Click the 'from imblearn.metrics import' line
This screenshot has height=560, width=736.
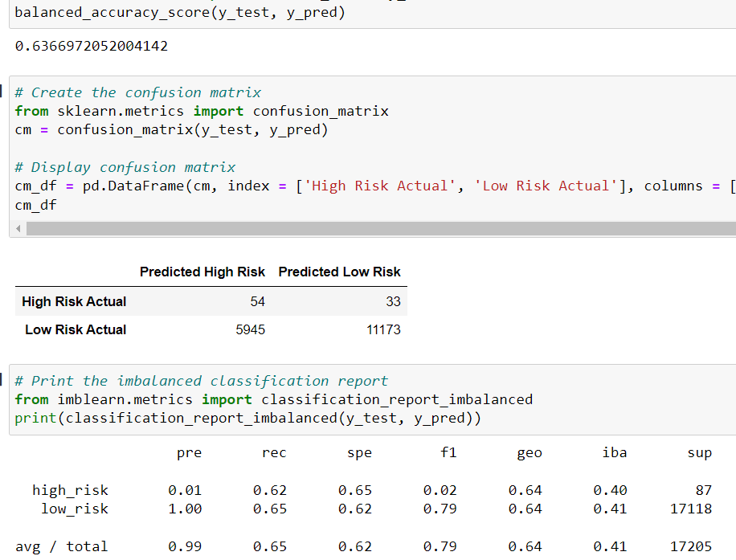[274, 399]
